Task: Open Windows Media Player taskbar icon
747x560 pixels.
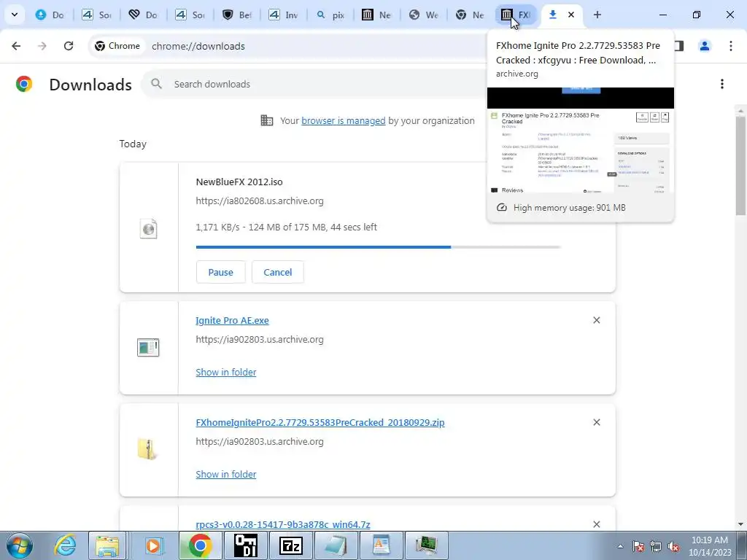Action: coord(153,545)
